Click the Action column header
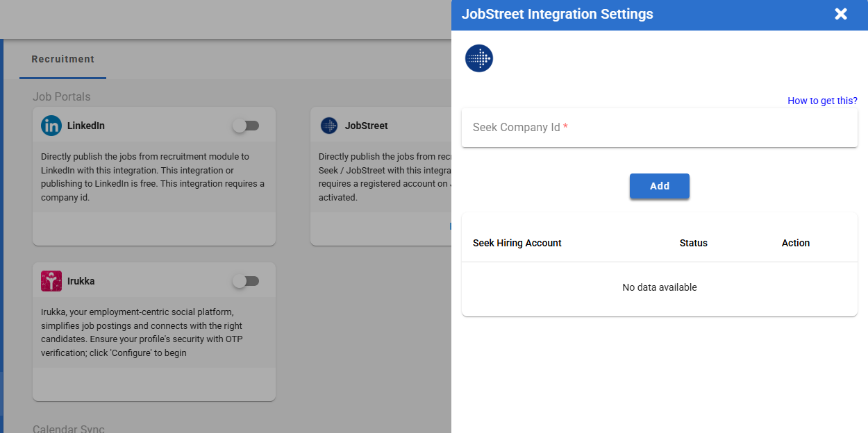 click(796, 243)
